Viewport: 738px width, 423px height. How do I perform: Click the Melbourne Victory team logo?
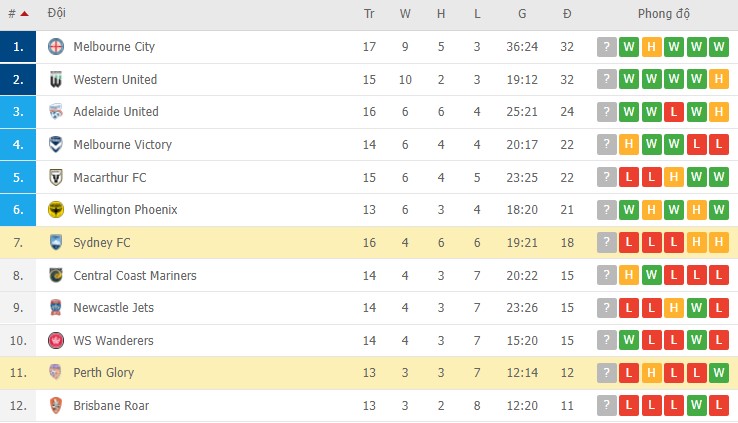pos(56,145)
